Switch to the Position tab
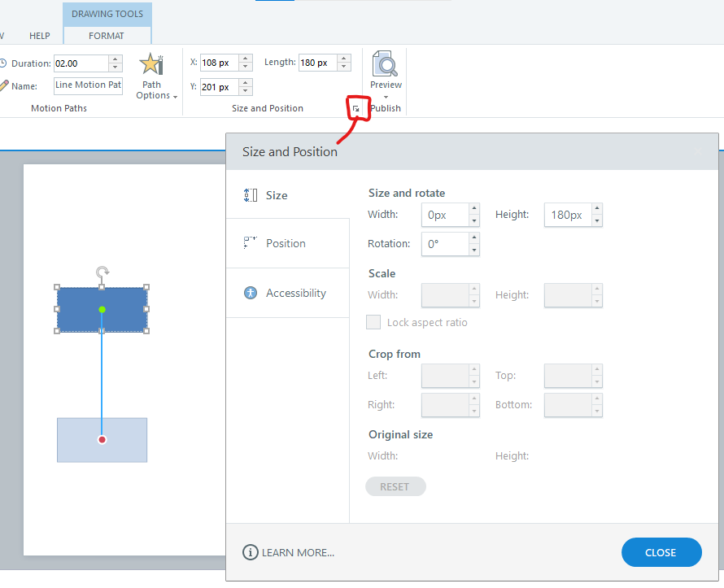This screenshot has height=588, width=724. click(x=285, y=243)
